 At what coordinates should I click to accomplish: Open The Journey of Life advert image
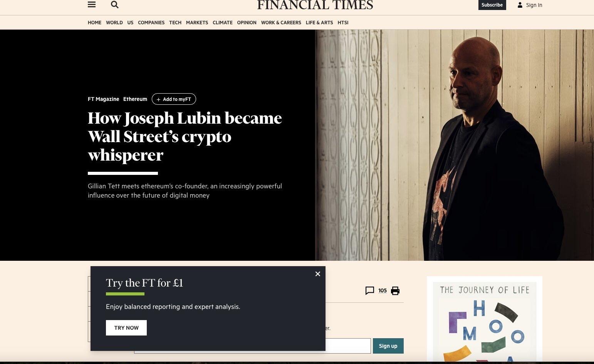(x=485, y=320)
